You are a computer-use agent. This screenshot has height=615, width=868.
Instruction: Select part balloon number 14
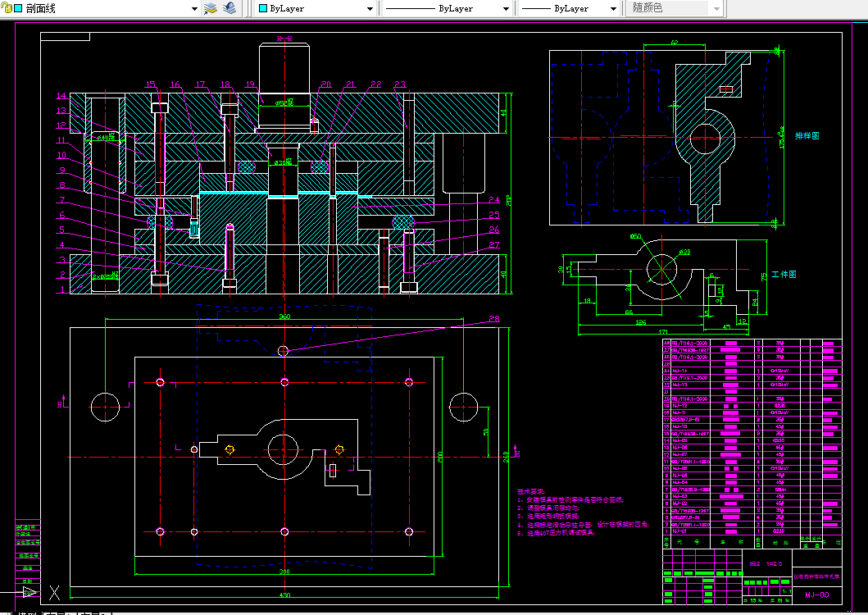[x=61, y=96]
